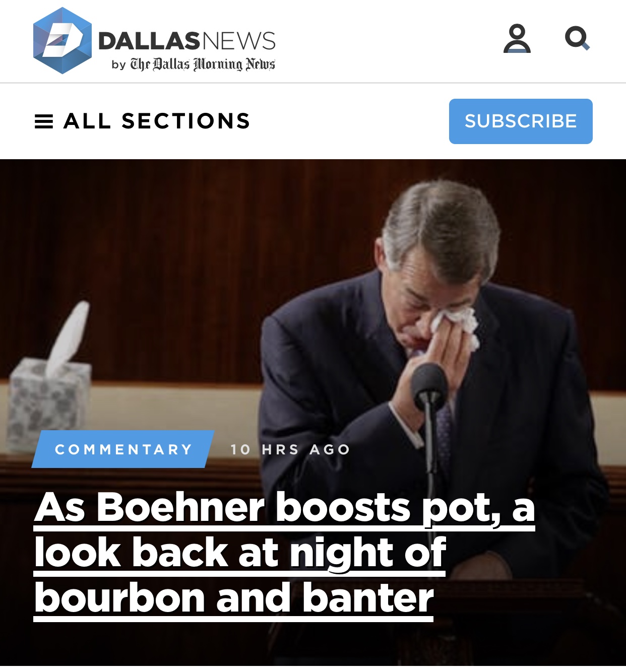This screenshot has width=626, height=672.
Task: Click 'by The Dallas Morning News' tagline
Action: tap(193, 64)
